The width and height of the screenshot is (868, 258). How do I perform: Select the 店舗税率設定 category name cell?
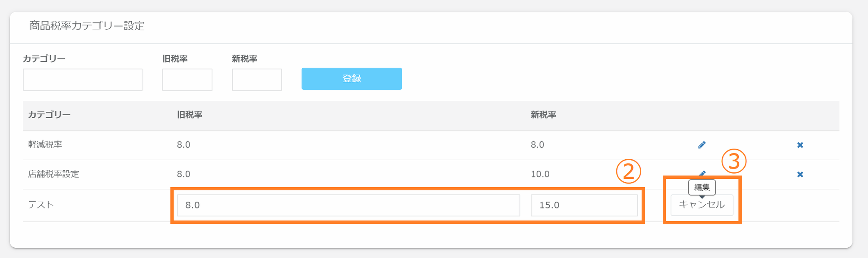point(53,174)
